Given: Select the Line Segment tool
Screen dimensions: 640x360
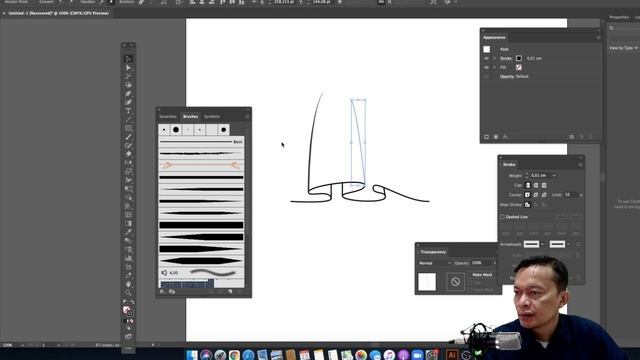Looking at the screenshot, I should coord(129,119).
